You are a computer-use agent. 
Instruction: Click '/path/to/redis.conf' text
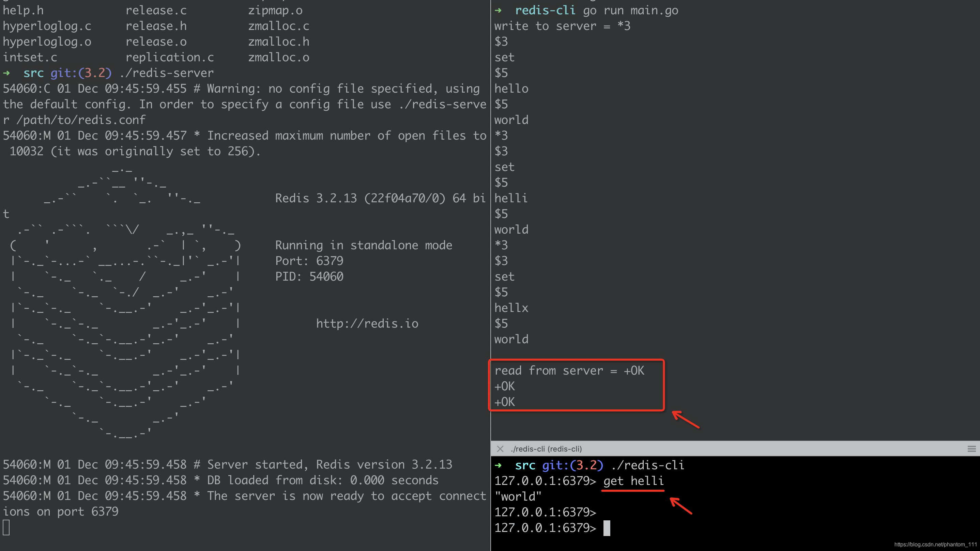[x=81, y=120]
